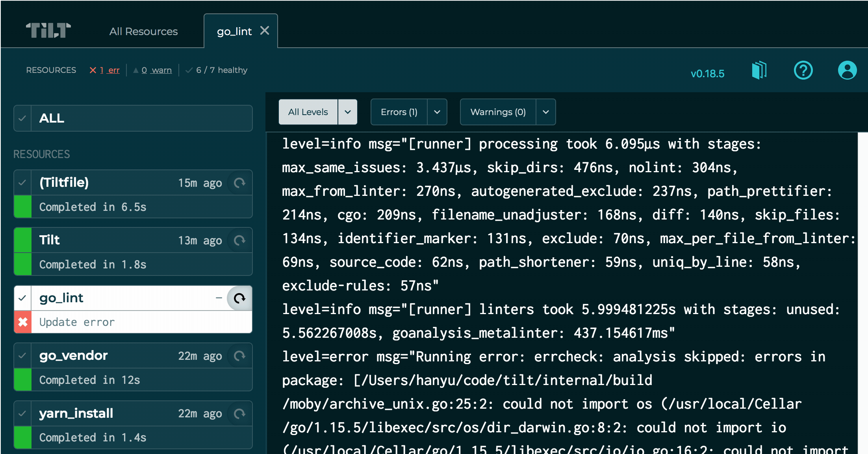The image size is (868, 454).
Task: Open the help question mark icon
Action: pos(803,71)
